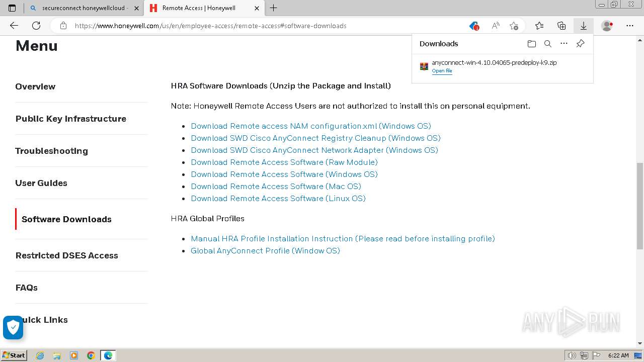
Task: Switch to the secureconnect honeywellcloud tab
Action: click(x=84, y=8)
